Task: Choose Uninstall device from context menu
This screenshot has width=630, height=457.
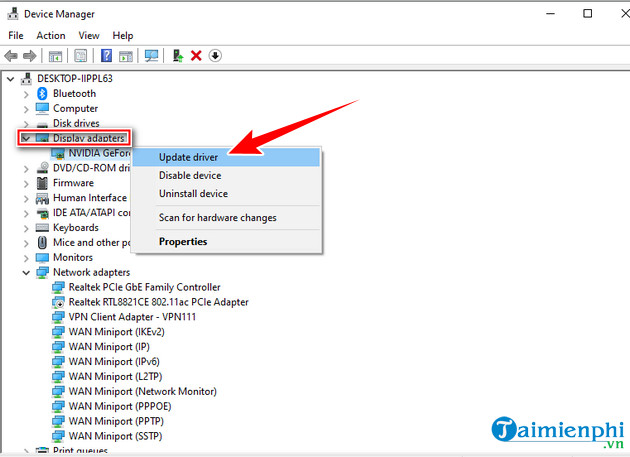Action: pyautogui.click(x=227, y=193)
